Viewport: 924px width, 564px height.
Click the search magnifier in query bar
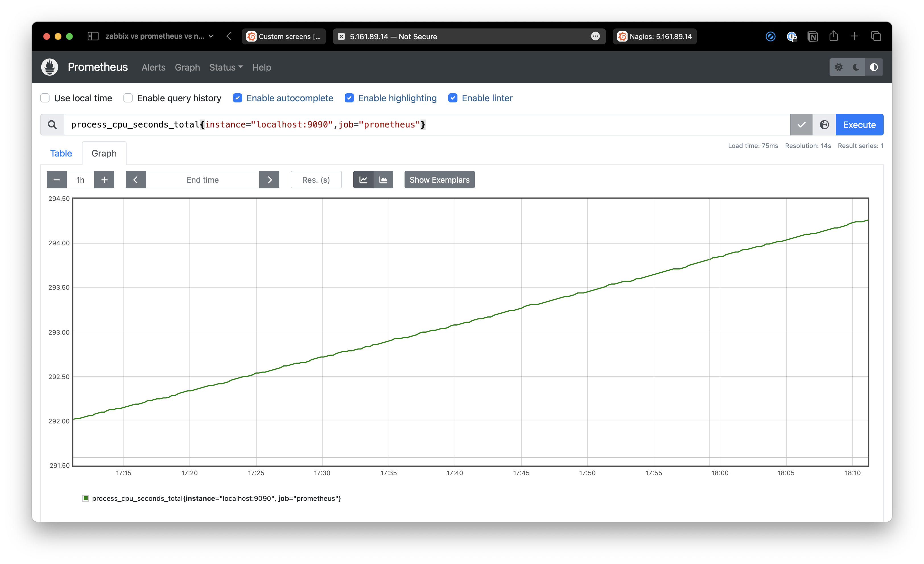click(52, 125)
